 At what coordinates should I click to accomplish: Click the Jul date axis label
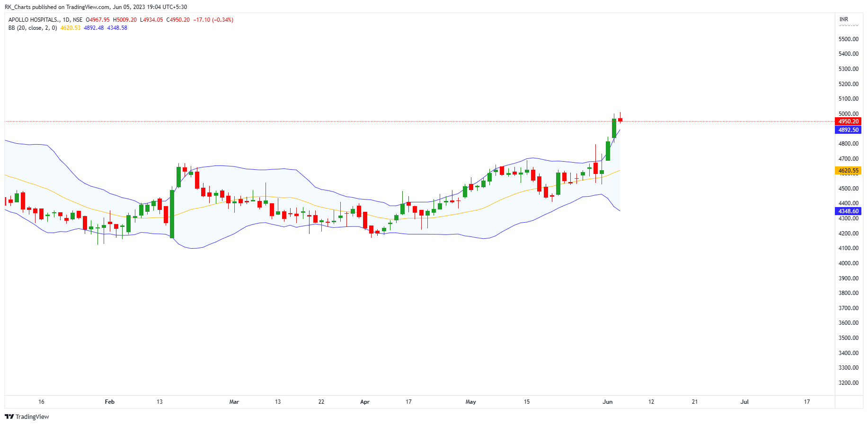click(744, 402)
